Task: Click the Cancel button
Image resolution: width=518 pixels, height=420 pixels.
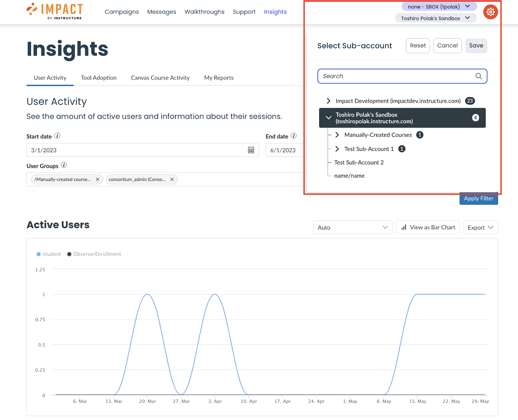Action: coord(447,46)
